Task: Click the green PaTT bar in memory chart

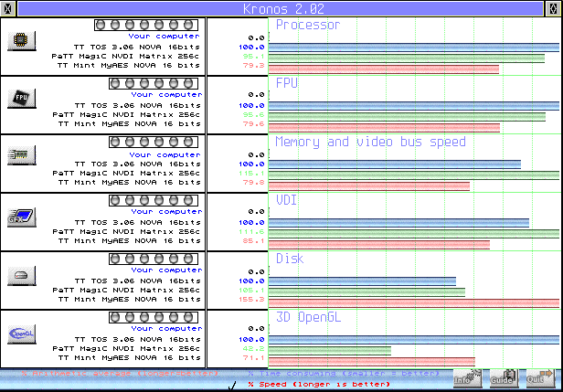Action: pos(414,175)
